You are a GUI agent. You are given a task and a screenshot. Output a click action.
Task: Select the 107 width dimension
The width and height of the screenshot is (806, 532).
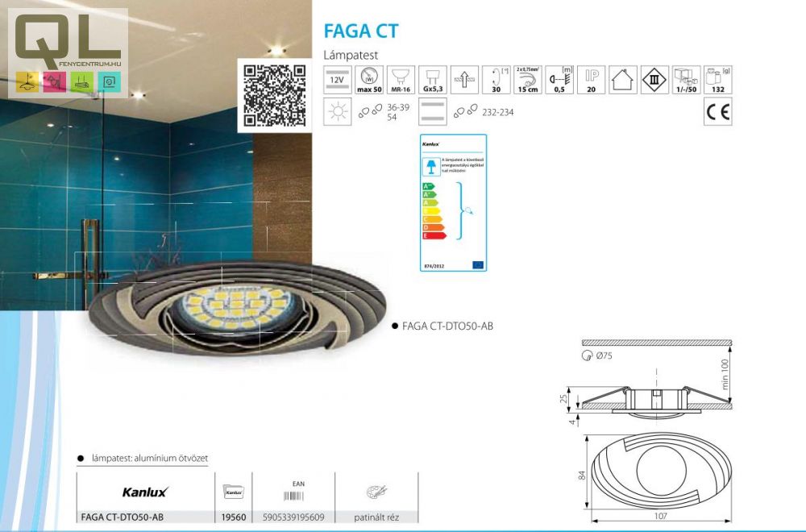(x=661, y=516)
